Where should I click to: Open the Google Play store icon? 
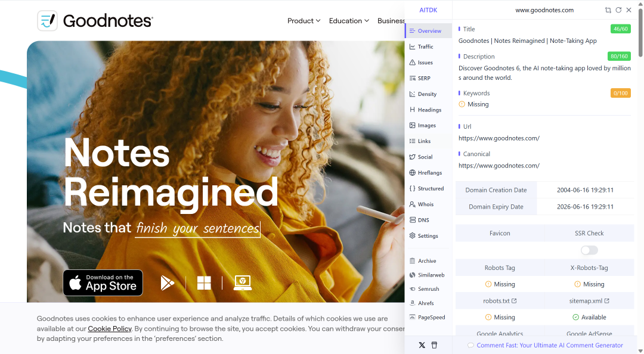pyautogui.click(x=167, y=283)
